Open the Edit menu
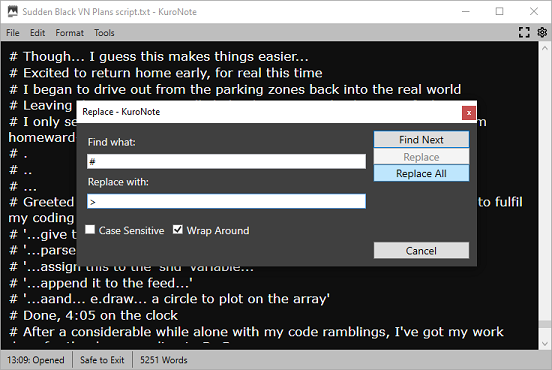This screenshot has height=370, width=552. [37, 33]
